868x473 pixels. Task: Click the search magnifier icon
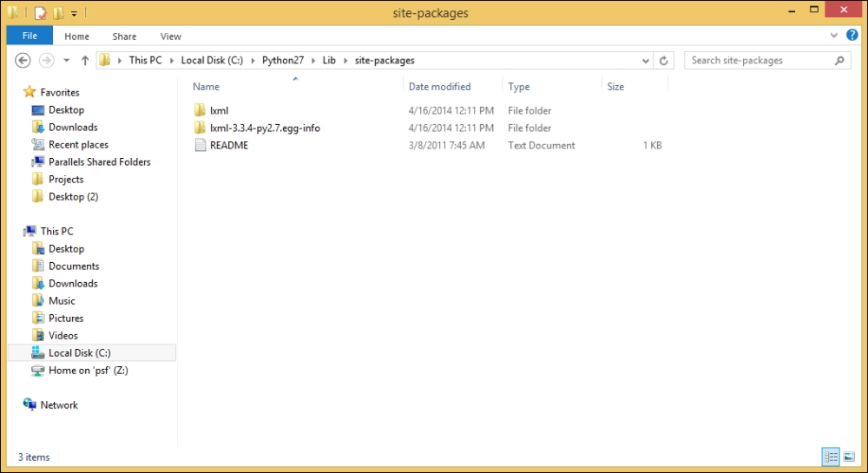click(839, 60)
